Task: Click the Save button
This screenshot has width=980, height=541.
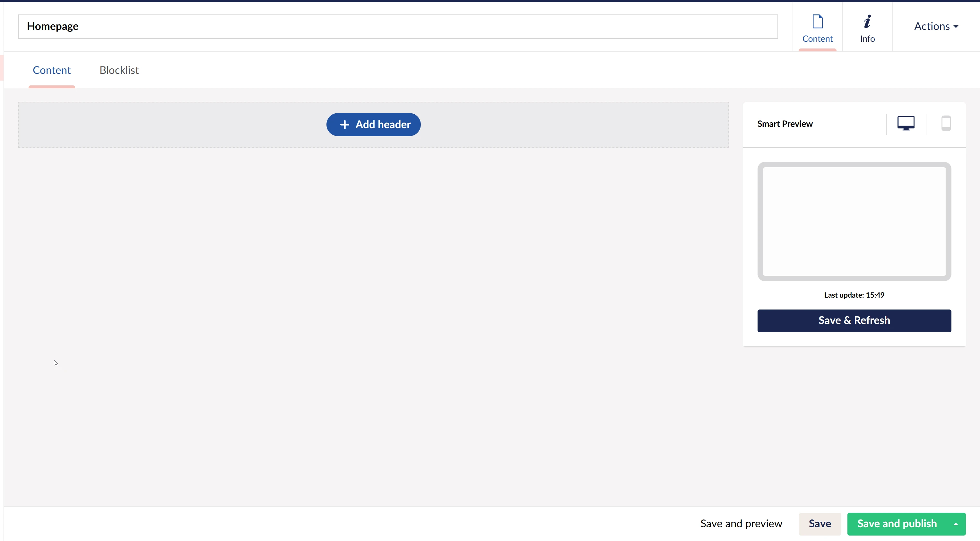Action: [x=820, y=524]
